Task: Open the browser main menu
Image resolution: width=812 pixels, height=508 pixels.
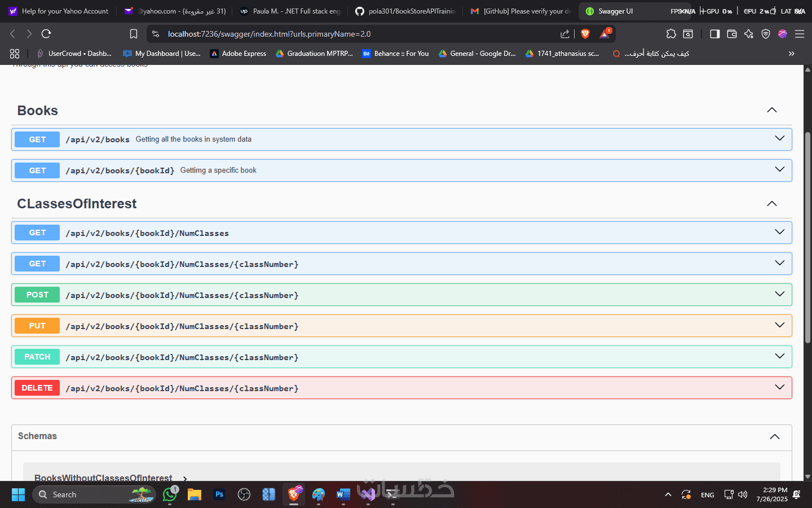Action: coord(800,34)
